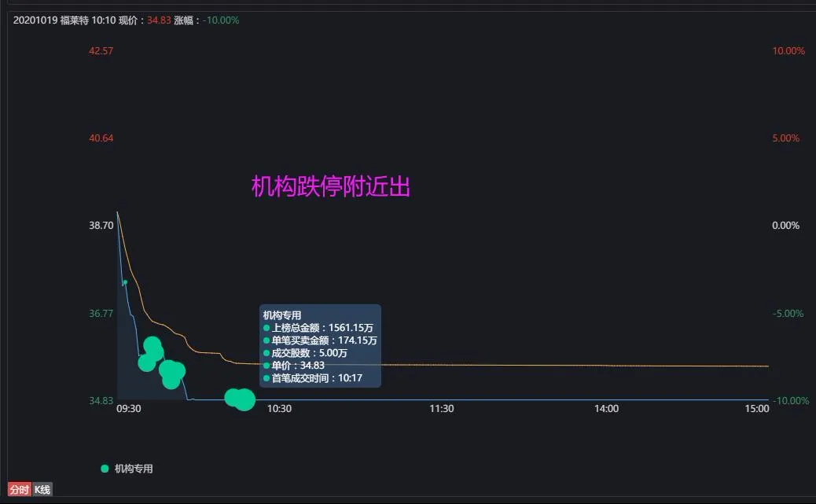Select the 09:30 time axis label
This screenshot has width=816, height=504.
(x=129, y=409)
